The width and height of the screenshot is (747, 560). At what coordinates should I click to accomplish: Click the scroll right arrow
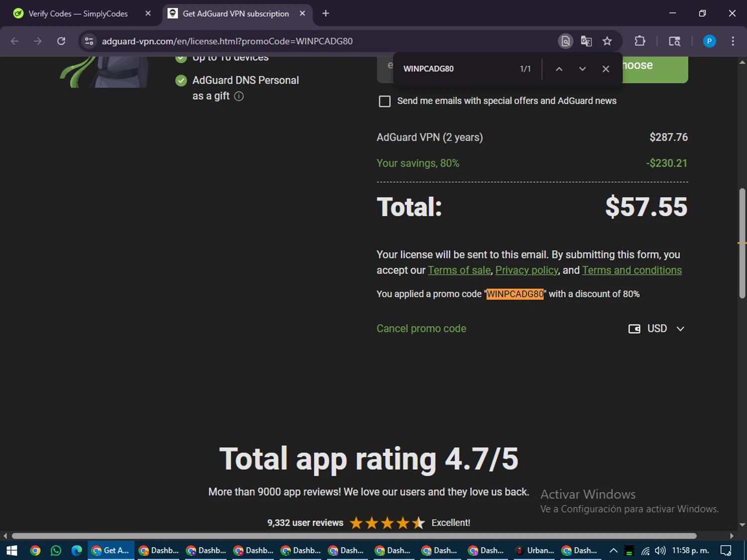pyautogui.click(x=732, y=536)
